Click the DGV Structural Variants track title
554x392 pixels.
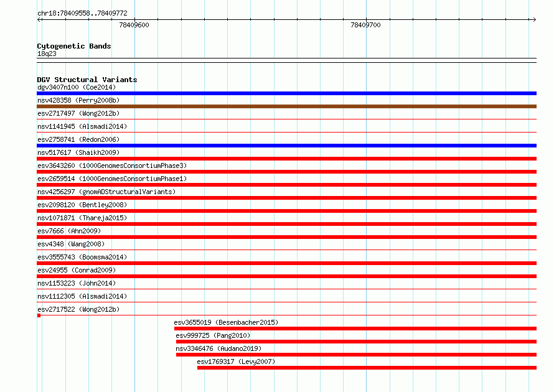pos(87,80)
